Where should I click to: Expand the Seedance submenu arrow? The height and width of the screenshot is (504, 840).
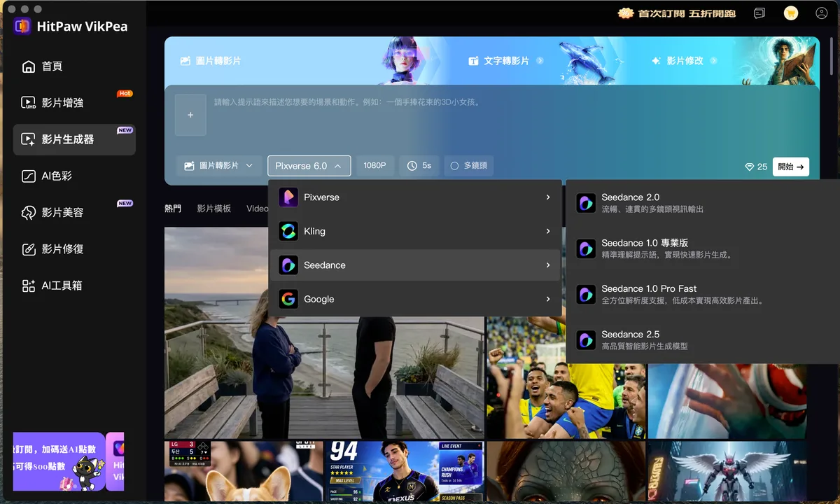pos(548,265)
